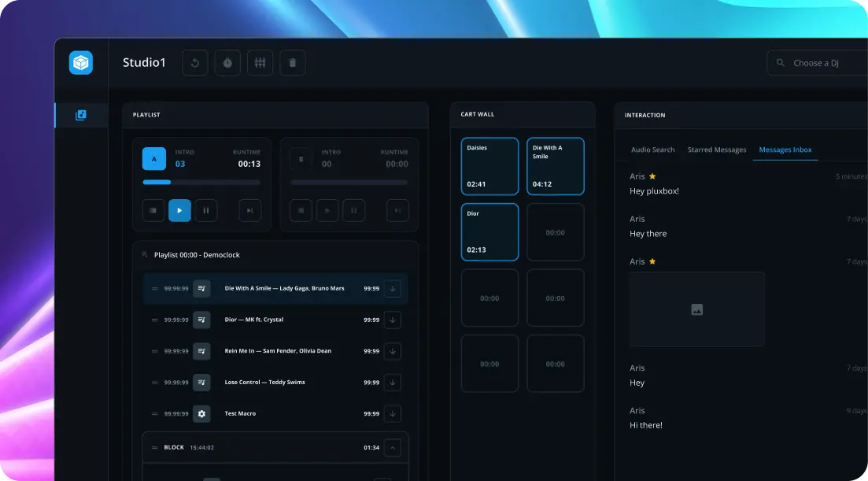Click the Playlist 00:00 - Democlock header text
The height and width of the screenshot is (481, 868).
(x=197, y=254)
